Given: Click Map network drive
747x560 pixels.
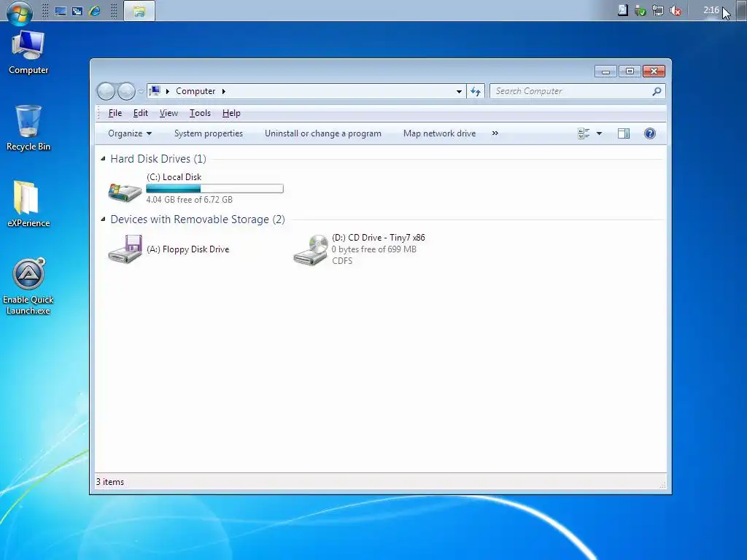Looking at the screenshot, I should coord(439,133).
